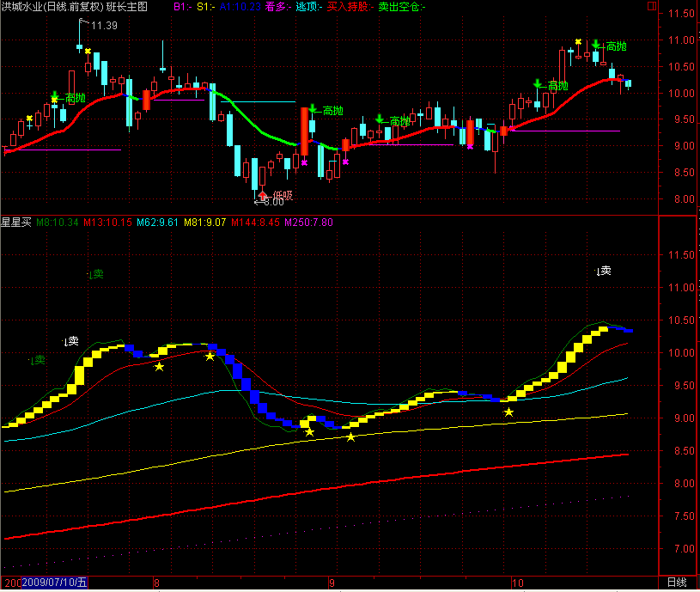Image resolution: width=700 pixels, height=592 pixels.
Task: Click the 逃顶 indicator label
Action: click(x=309, y=7)
